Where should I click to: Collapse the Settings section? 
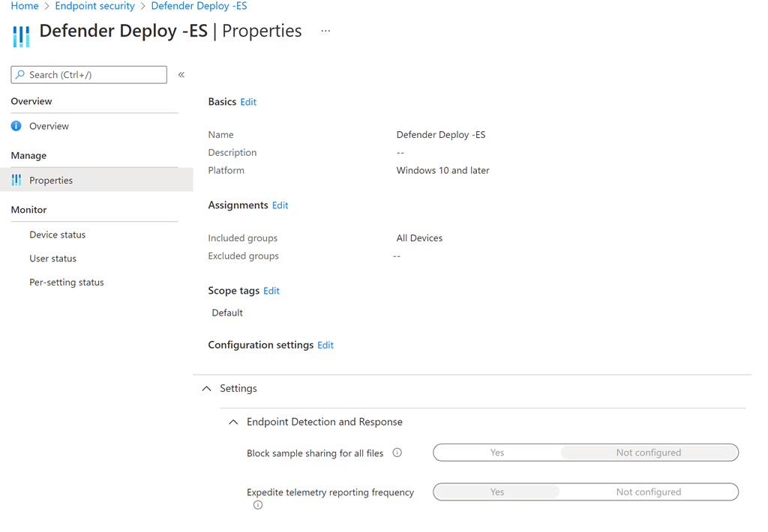(207, 389)
